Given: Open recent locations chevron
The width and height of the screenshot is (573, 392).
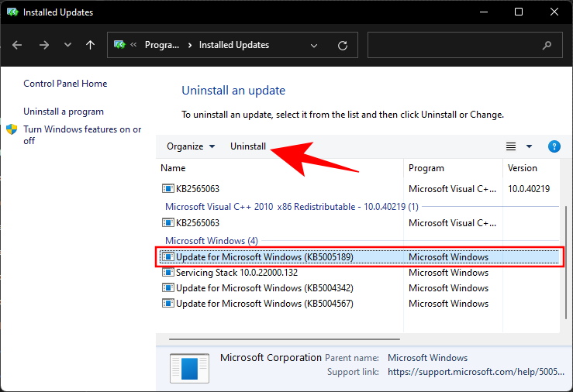Looking at the screenshot, I should pyautogui.click(x=67, y=45).
